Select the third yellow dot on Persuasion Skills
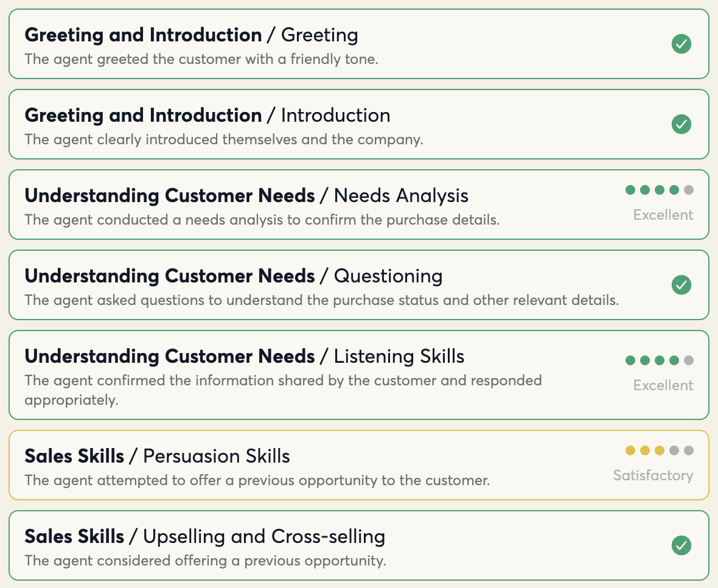Viewport: 718px width, 588px height. [x=660, y=450]
